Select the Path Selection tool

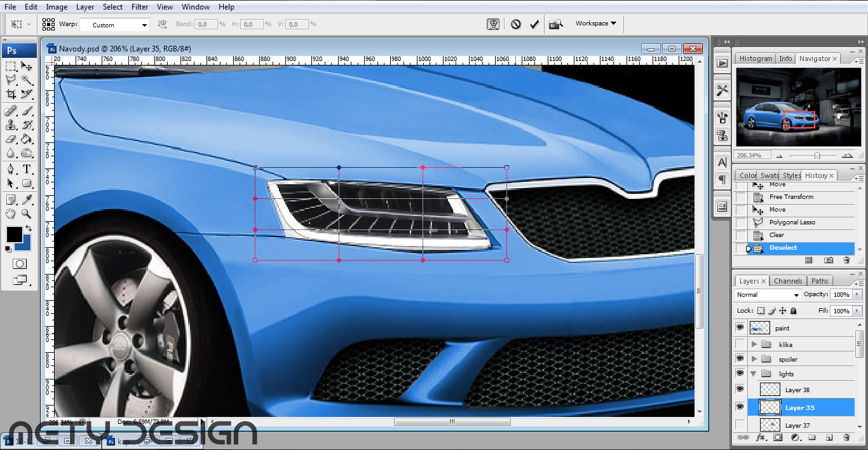click(x=11, y=183)
